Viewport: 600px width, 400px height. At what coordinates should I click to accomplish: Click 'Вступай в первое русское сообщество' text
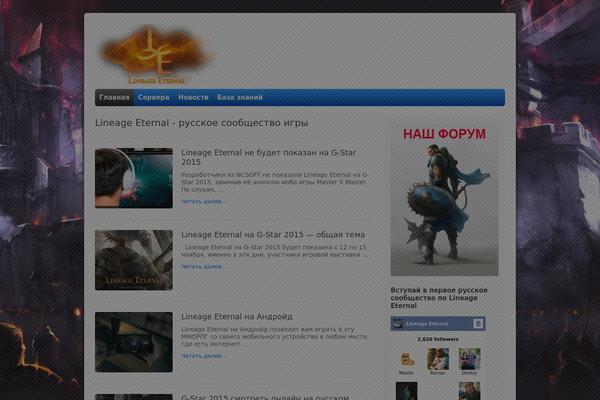(x=439, y=298)
